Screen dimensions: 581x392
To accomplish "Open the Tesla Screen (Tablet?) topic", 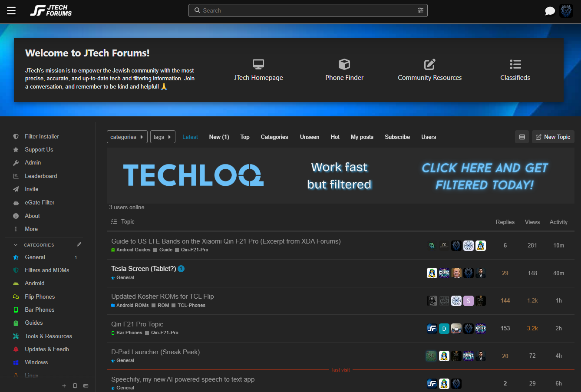I will 144,268.
